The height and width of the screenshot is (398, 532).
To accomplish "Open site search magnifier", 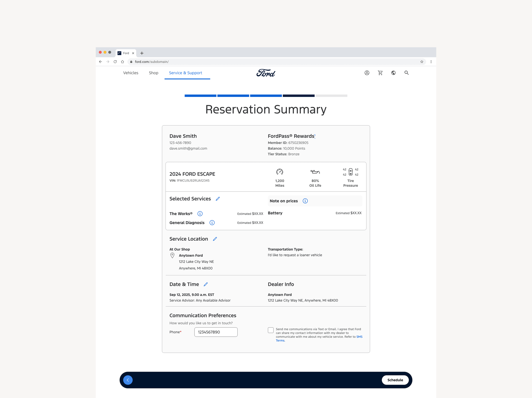I will pos(406,73).
